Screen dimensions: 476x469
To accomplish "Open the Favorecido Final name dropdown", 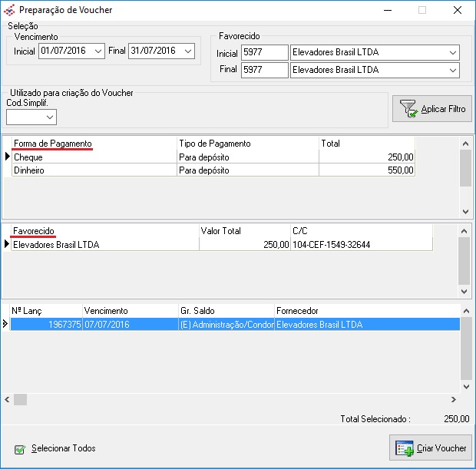I will click(452, 70).
